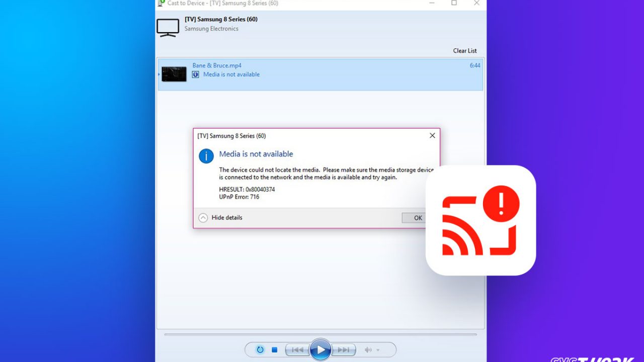Click the red cast error icon
The height and width of the screenshot is (362, 644).
(480, 220)
